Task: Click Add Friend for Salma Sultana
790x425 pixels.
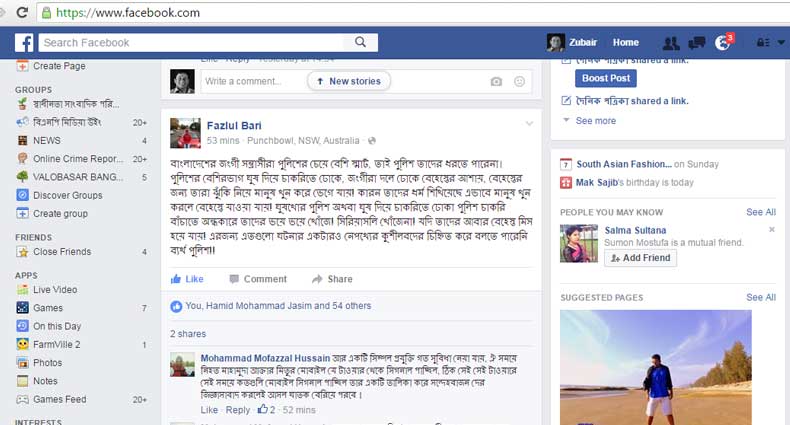Action: click(640, 258)
